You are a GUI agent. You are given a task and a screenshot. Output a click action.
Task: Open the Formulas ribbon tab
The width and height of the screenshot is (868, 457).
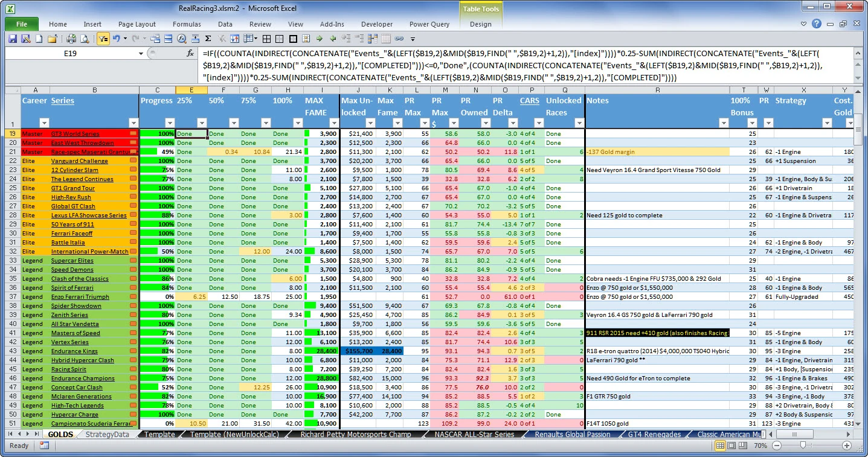pos(187,24)
